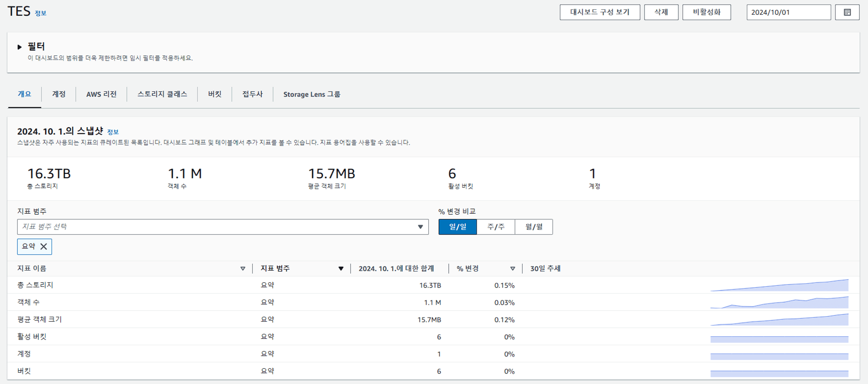Open the 버킷 tab
Viewport: 868px width, 384px height.
(x=214, y=94)
